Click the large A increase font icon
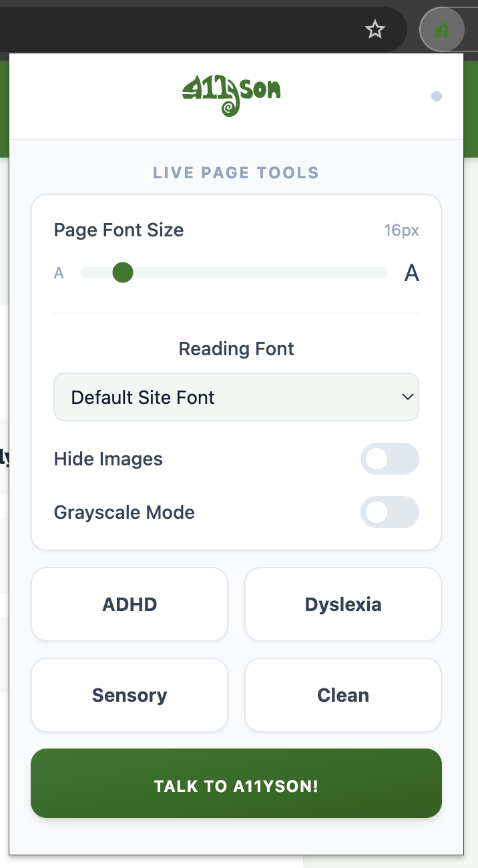The width and height of the screenshot is (478, 868). coord(412,273)
